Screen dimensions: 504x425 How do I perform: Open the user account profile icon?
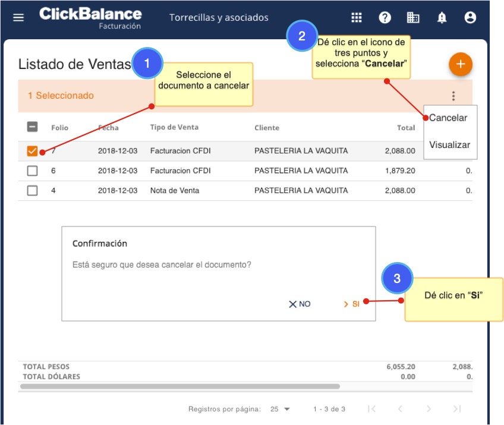click(x=470, y=17)
